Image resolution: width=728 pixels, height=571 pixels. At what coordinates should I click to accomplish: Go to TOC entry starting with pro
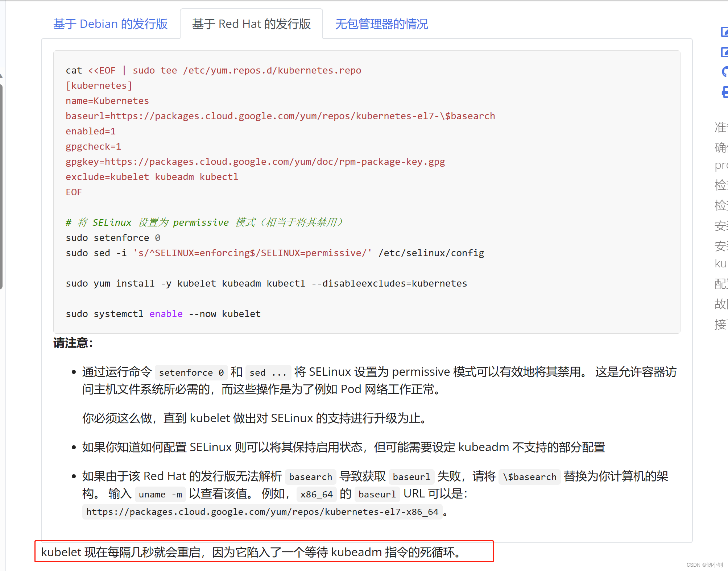[721, 165]
